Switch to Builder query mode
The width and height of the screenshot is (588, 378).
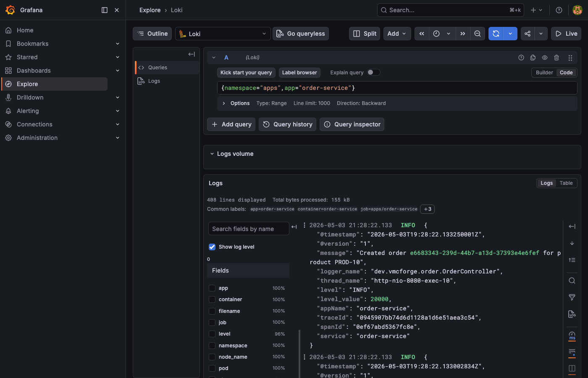(544, 73)
